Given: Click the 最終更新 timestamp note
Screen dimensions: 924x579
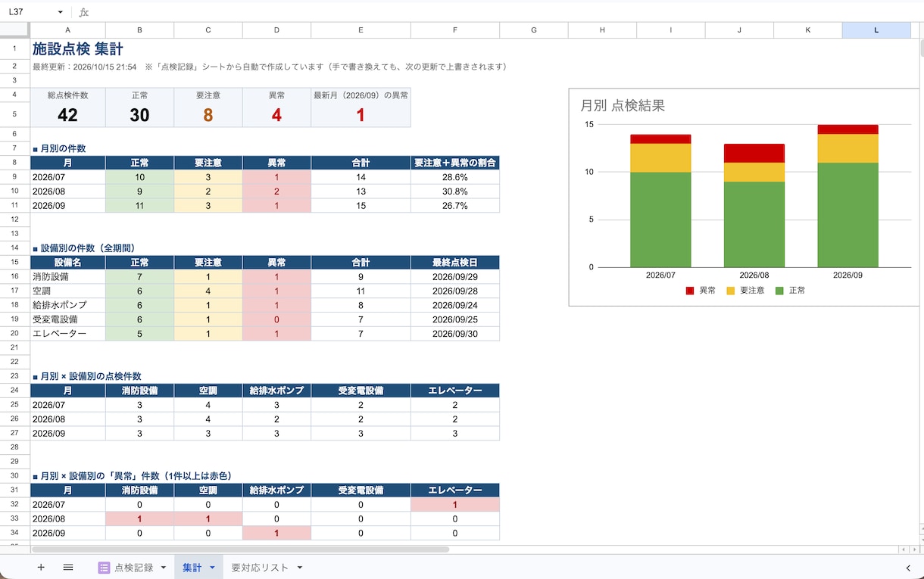Looking at the screenshot, I should pyautogui.click(x=270, y=67).
